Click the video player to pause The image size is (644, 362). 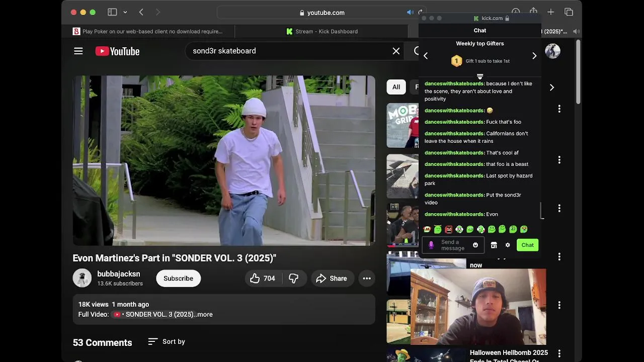coord(224,160)
